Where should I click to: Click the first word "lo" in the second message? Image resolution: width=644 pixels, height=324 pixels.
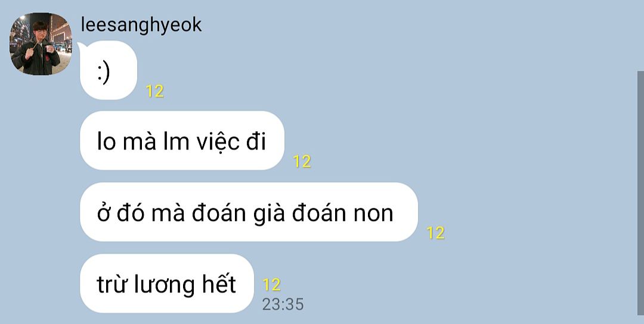106,142
